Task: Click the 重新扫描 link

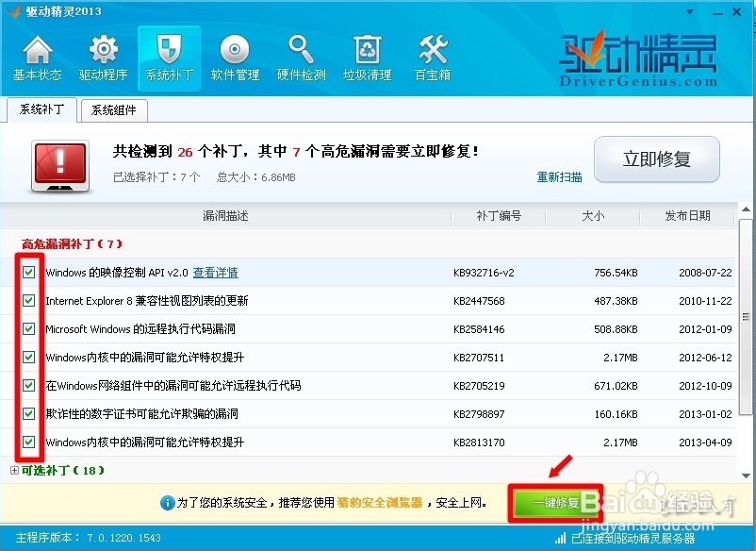Action: (x=559, y=177)
